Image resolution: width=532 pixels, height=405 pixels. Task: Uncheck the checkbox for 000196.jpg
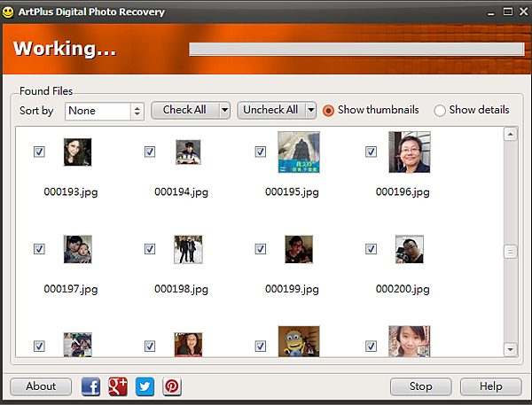371,152
